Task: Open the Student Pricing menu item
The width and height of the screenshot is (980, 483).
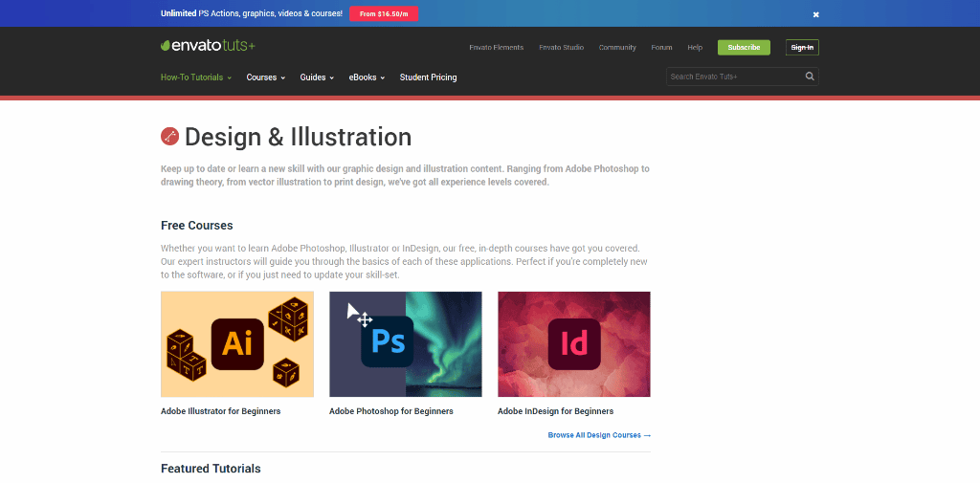Action: coord(428,77)
